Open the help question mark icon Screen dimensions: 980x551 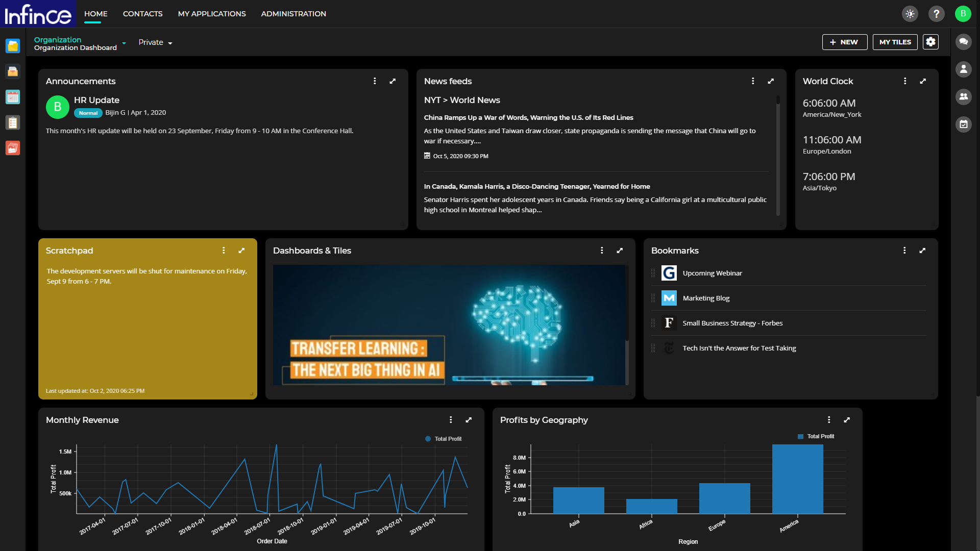click(x=937, y=14)
